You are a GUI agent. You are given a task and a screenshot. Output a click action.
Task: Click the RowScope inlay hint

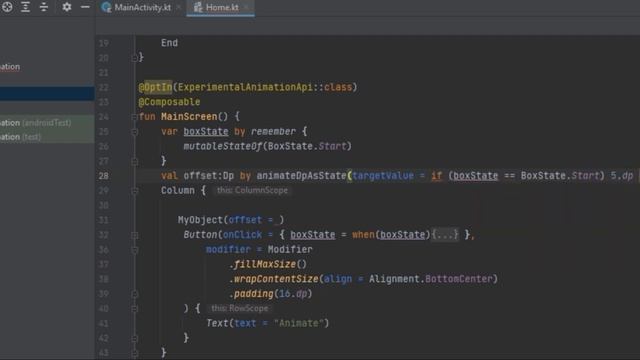click(240, 308)
